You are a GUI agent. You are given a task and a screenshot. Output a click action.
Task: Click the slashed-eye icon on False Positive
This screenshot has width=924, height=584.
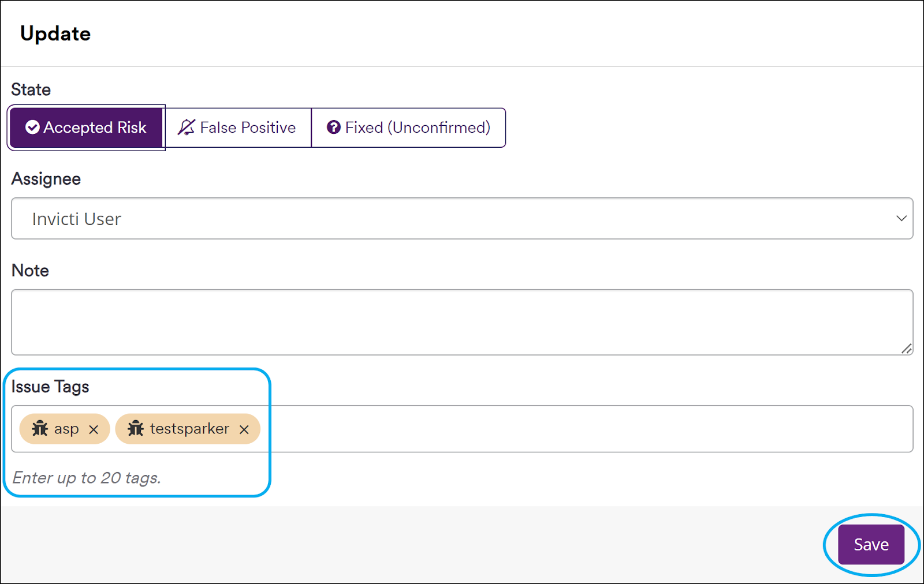click(x=186, y=128)
